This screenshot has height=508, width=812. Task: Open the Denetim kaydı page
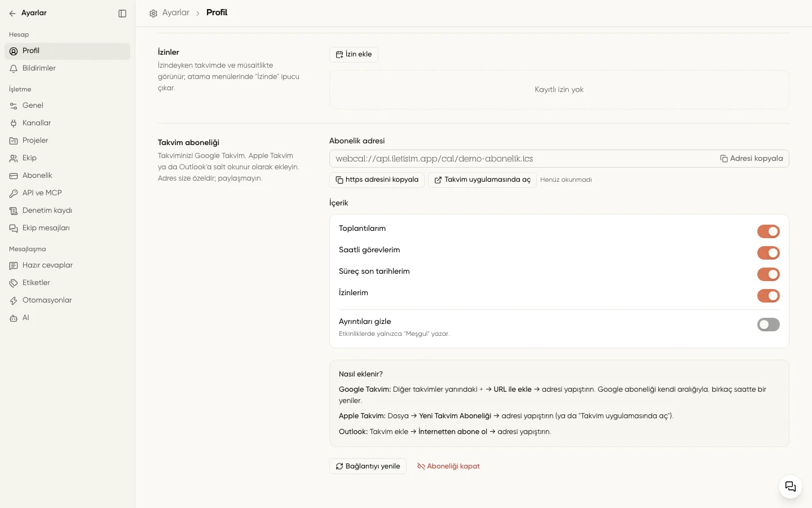pos(67,211)
